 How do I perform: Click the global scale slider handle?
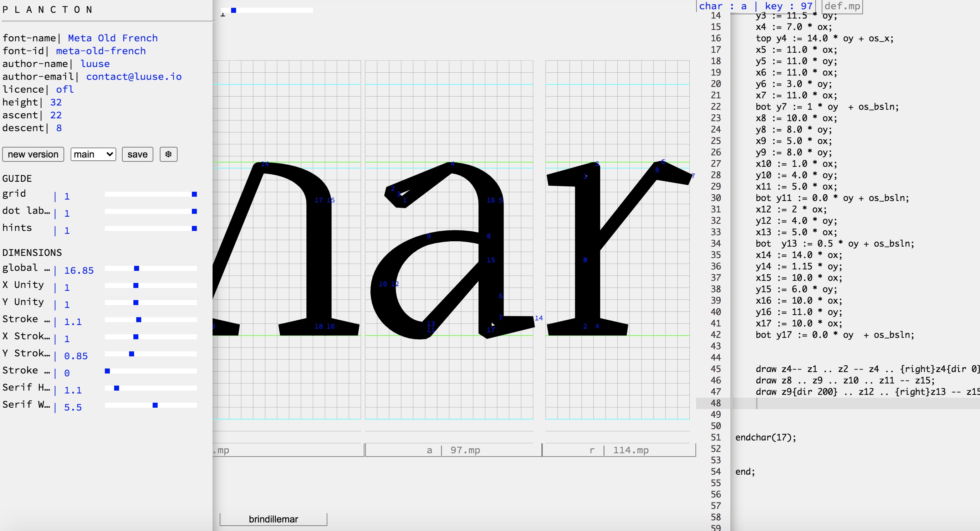137,268
